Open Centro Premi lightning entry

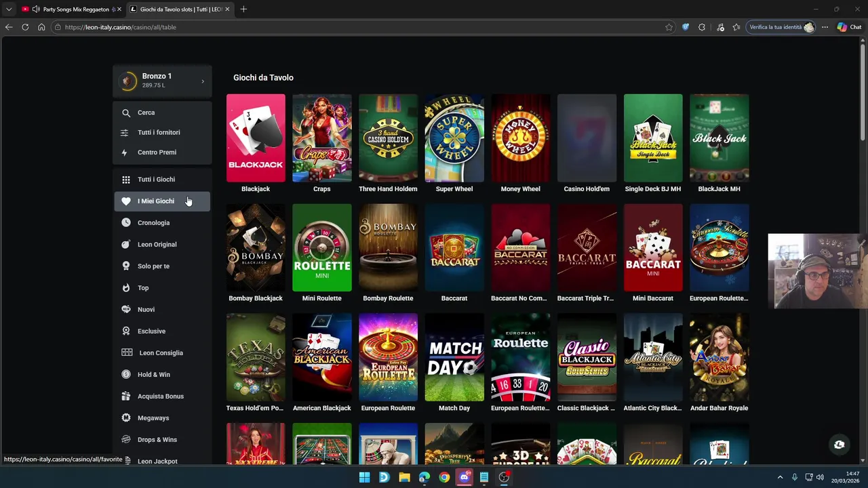(162, 152)
